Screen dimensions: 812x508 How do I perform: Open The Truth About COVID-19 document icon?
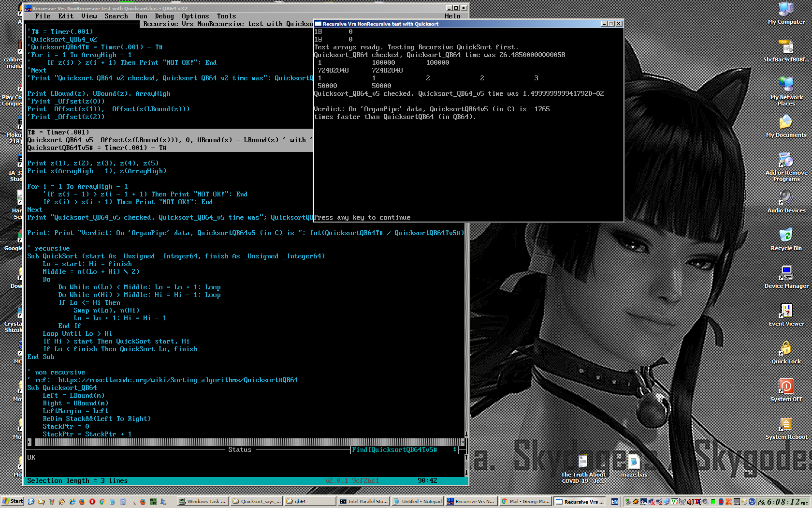tap(583, 469)
